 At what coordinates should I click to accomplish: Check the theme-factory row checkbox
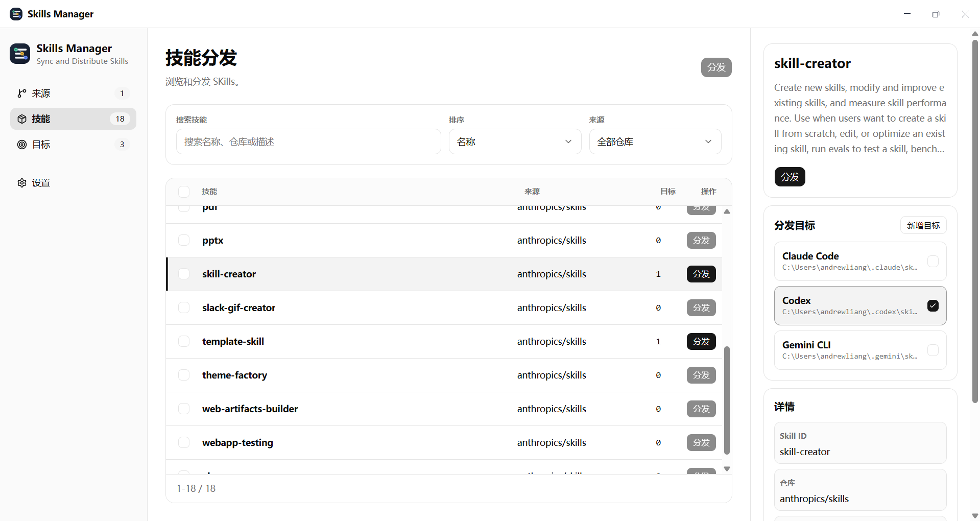184,375
